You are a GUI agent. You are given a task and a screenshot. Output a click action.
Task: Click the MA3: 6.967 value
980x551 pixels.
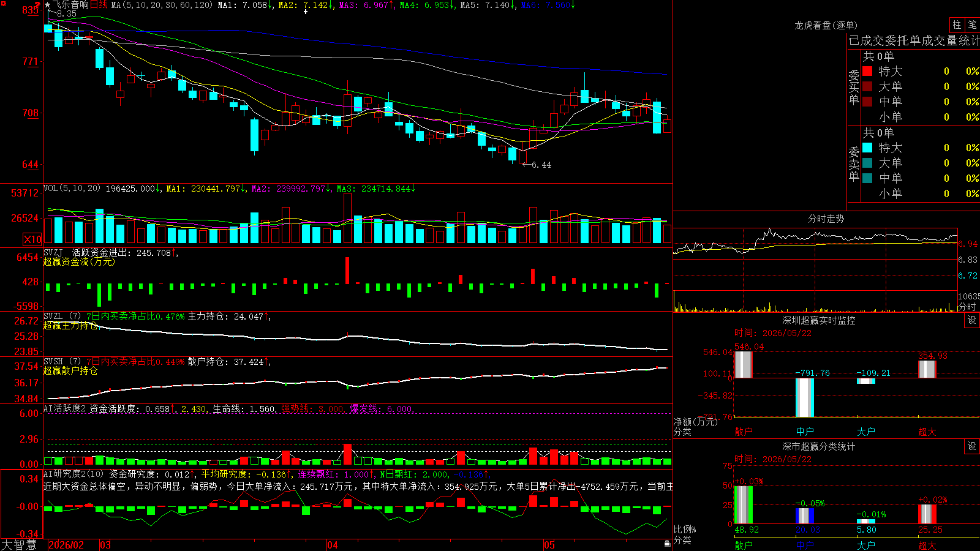(x=367, y=5)
